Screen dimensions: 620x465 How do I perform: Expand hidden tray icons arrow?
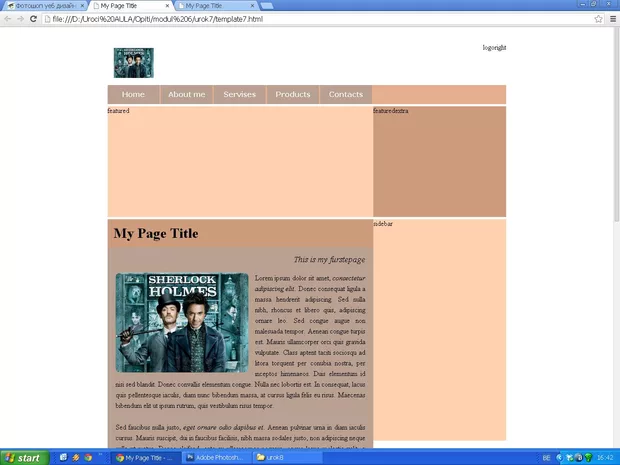pyautogui.click(x=559, y=458)
